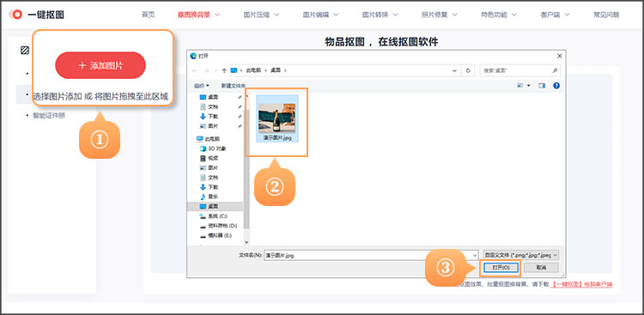The height and width of the screenshot is (315, 644).
Task: Expand the 照片修复 menu
Action: 440,15
